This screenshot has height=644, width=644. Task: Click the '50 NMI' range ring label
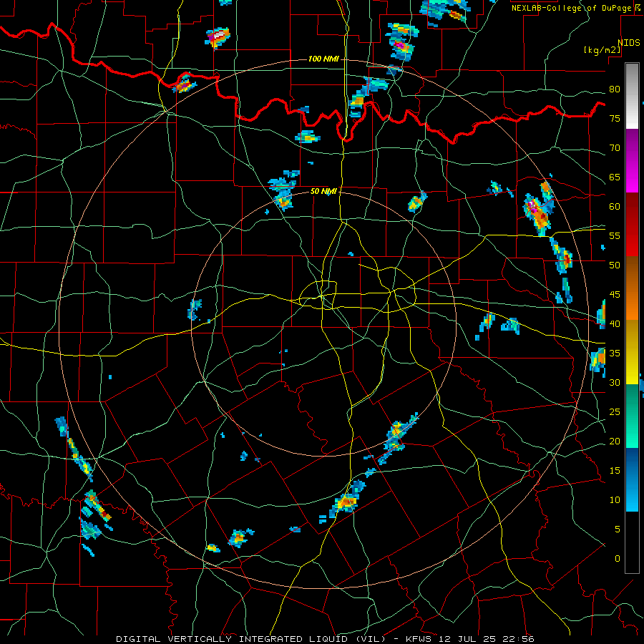click(323, 191)
